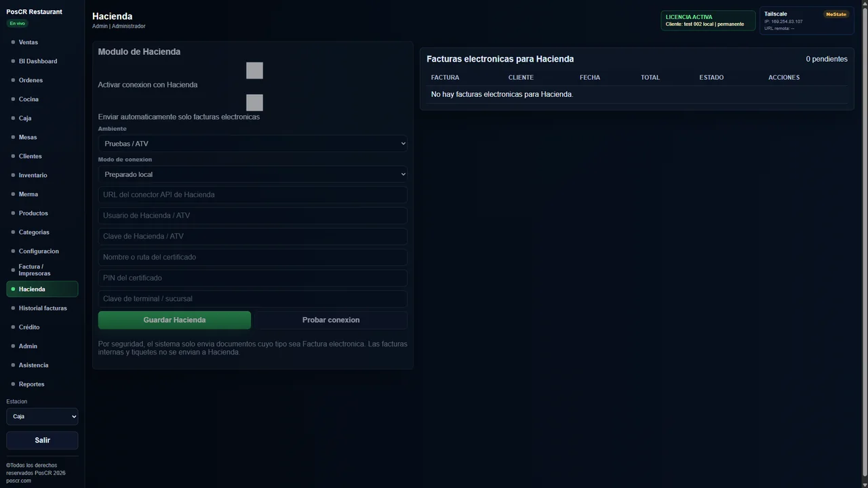Click the LICENCIA ACTIVA badge

tap(708, 20)
